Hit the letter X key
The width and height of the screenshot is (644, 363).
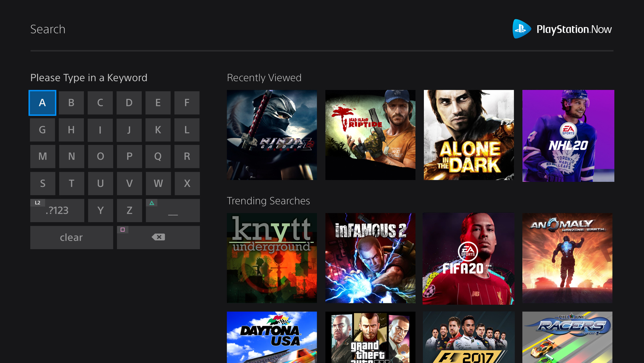pyautogui.click(x=187, y=183)
